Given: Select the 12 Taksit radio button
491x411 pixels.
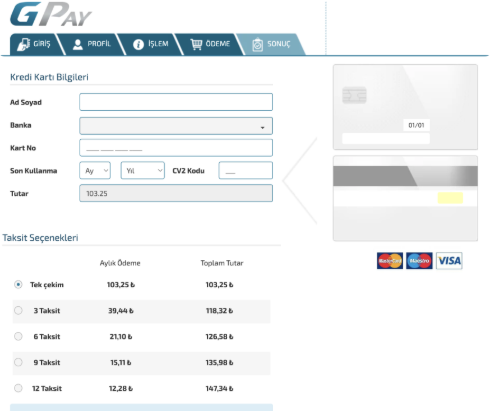Looking at the screenshot, I should (18, 388).
